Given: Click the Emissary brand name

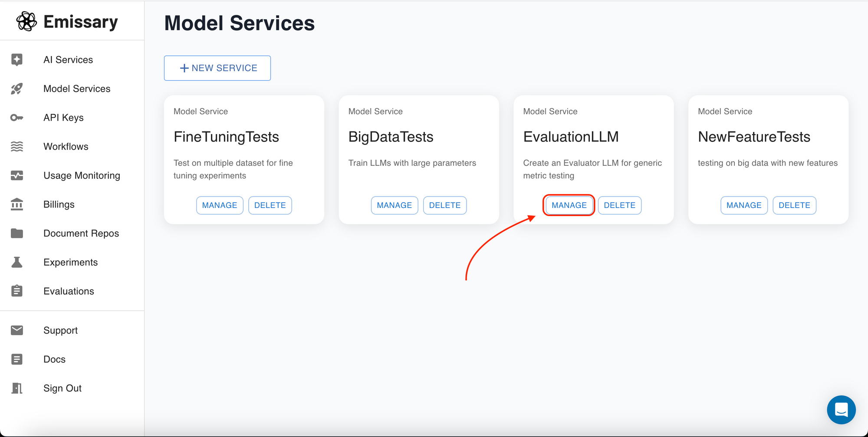Looking at the screenshot, I should 81,22.
